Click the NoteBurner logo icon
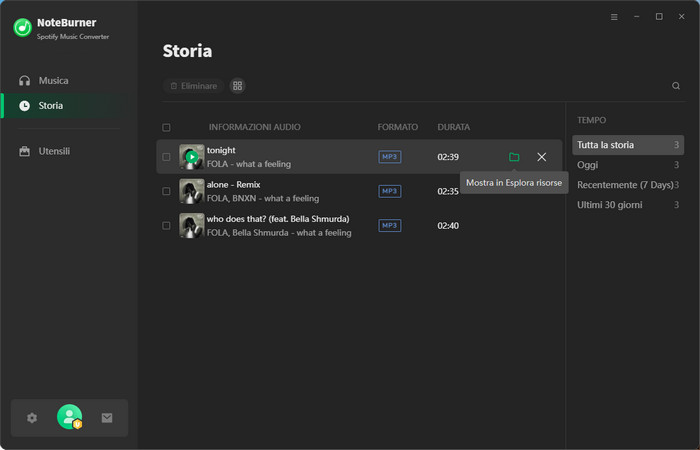700x450 pixels. click(x=22, y=28)
